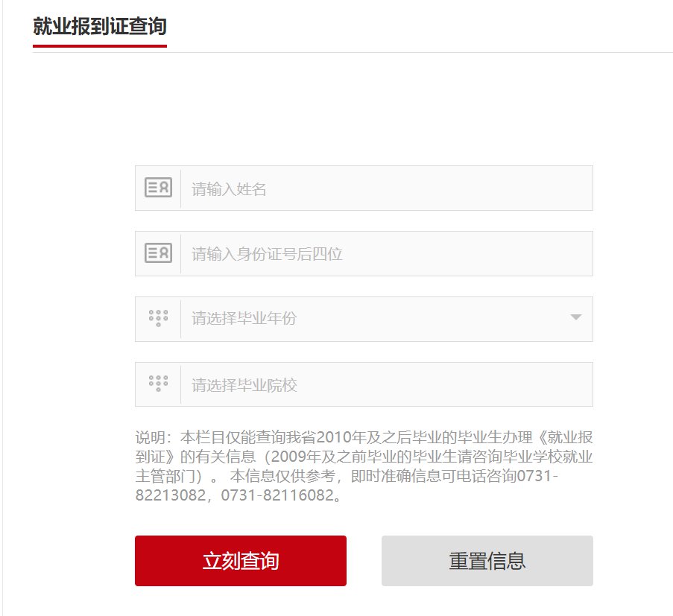Click the 请输入身份证号后四位 input box
Screen dimensions: 673x616
click(386, 254)
